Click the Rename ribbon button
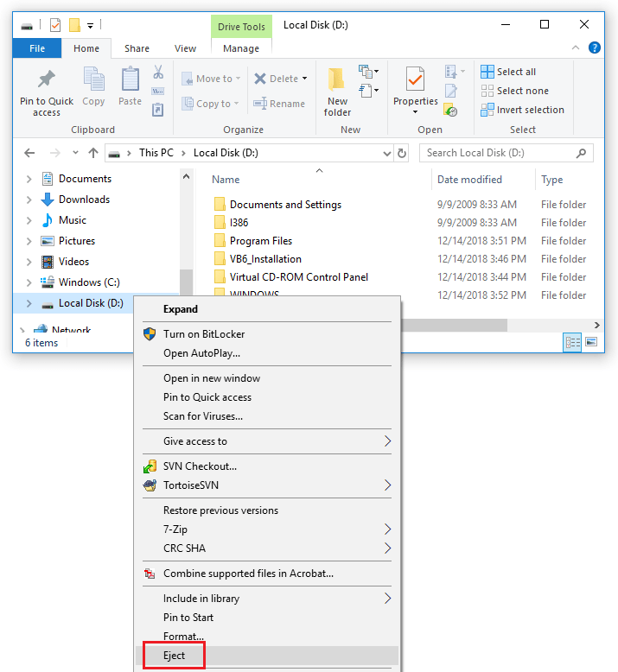 [x=279, y=104]
